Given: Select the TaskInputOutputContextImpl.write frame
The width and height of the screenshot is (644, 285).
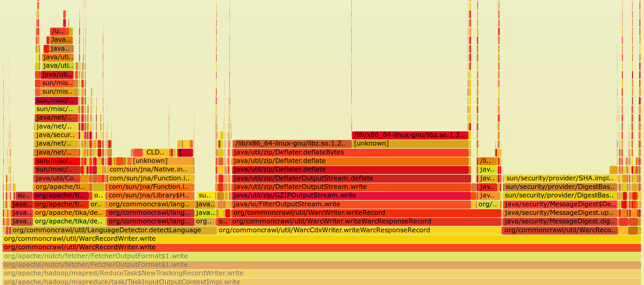Looking at the screenshot, I should coord(321,281).
